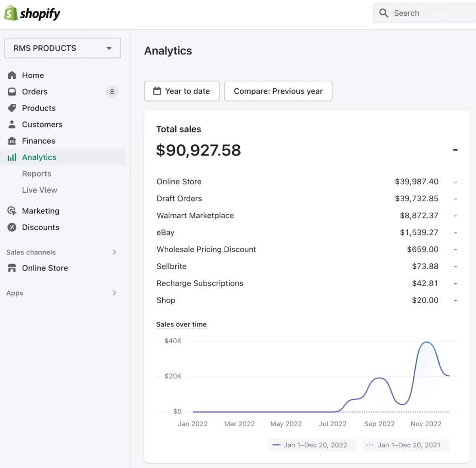Expand the Apps section chevron
The width and height of the screenshot is (476, 468).
click(114, 293)
